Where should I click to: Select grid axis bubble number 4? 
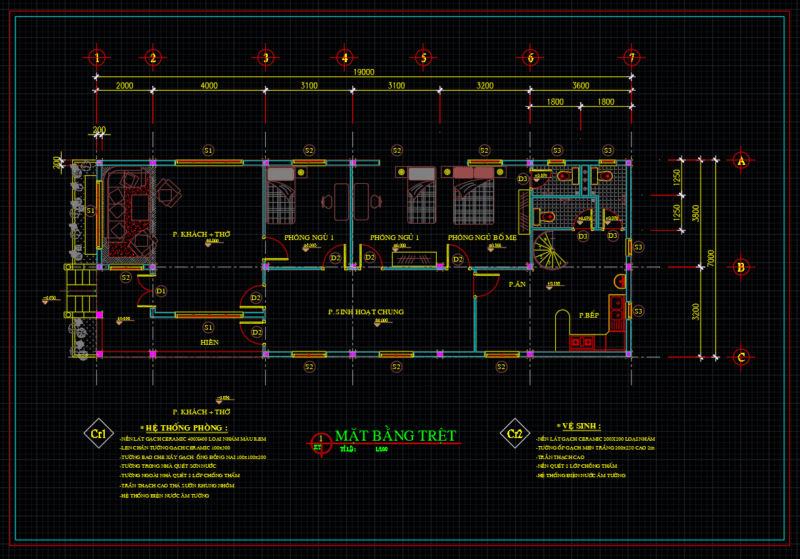(344, 57)
